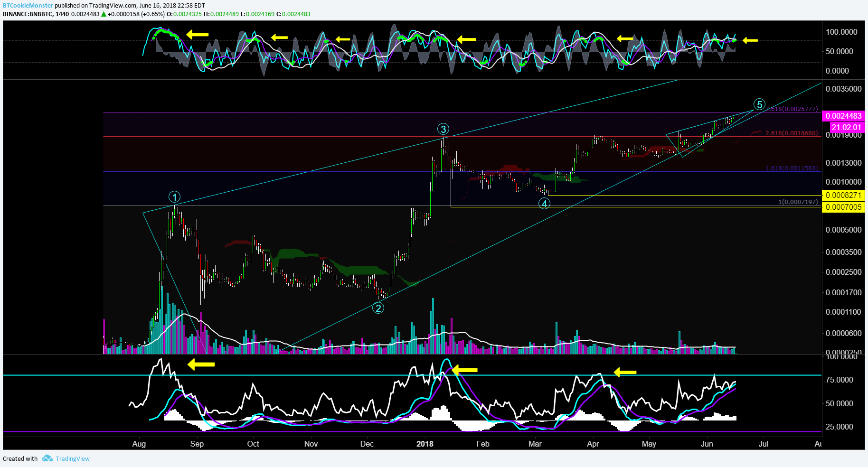The width and height of the screenshot is (868, 467).
Task: Select Elliott wave marker 4 circle
Action: [x=544, y=204]
